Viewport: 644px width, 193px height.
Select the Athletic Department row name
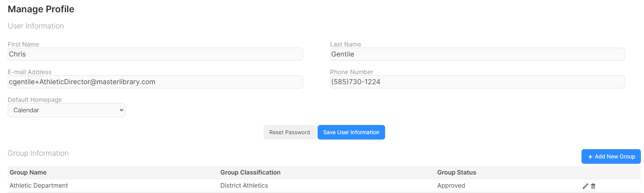coord(39,186)
